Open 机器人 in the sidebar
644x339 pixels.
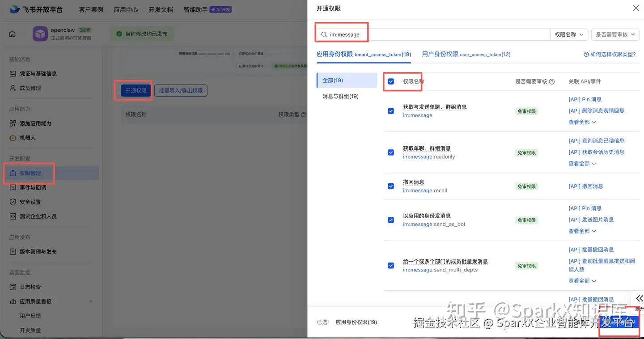27,138
